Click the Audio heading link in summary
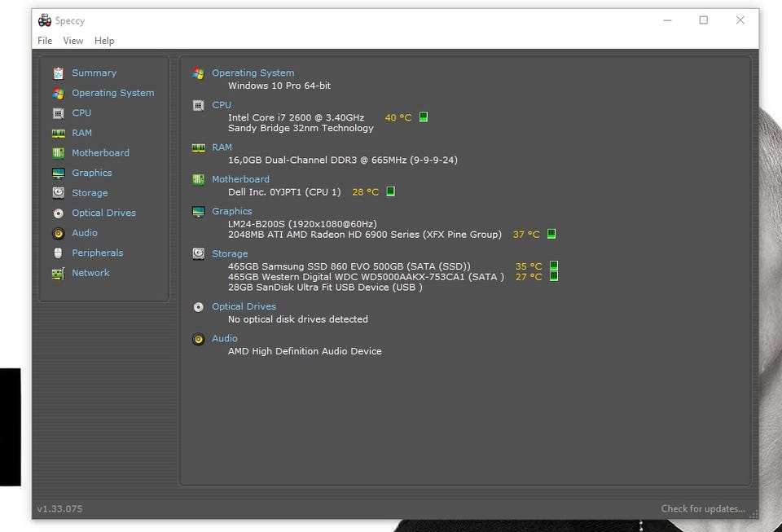 pos(225,338)
